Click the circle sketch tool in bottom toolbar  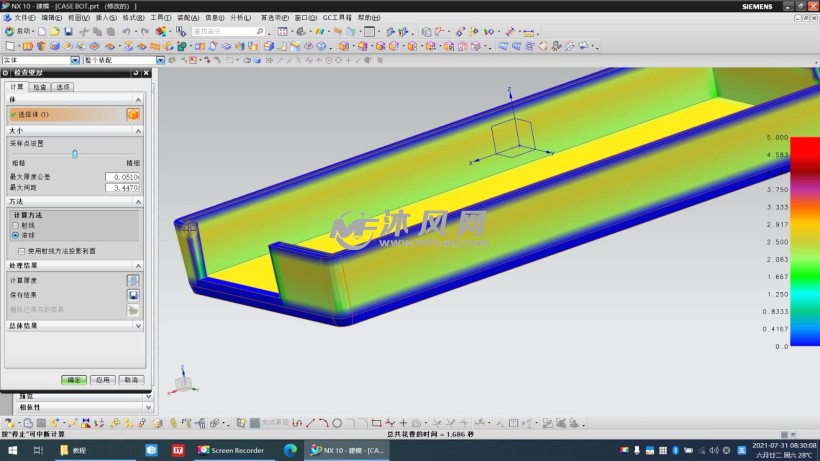337,423
